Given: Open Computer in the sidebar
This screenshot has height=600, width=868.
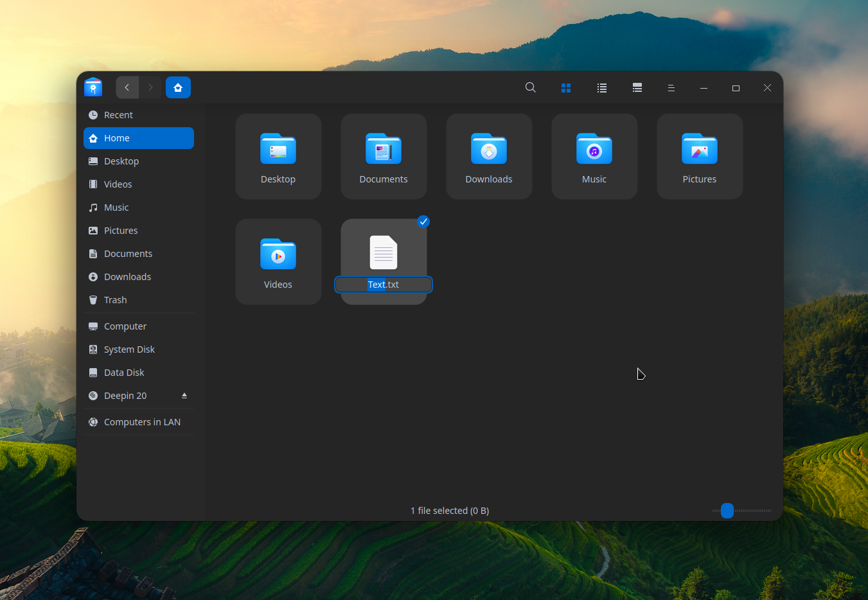Looking at the screenshot, I should tap(139, 326).
